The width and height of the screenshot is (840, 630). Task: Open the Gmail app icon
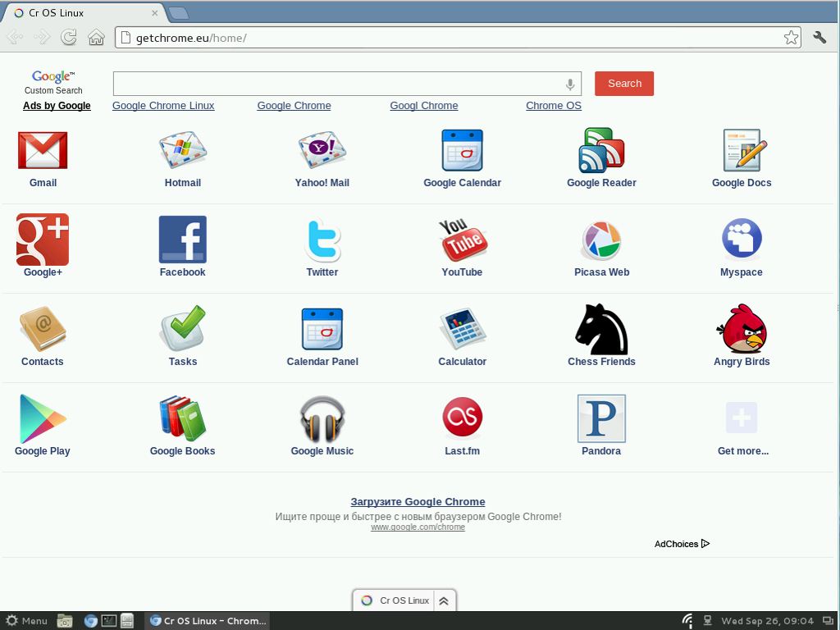tap(43, 151)
